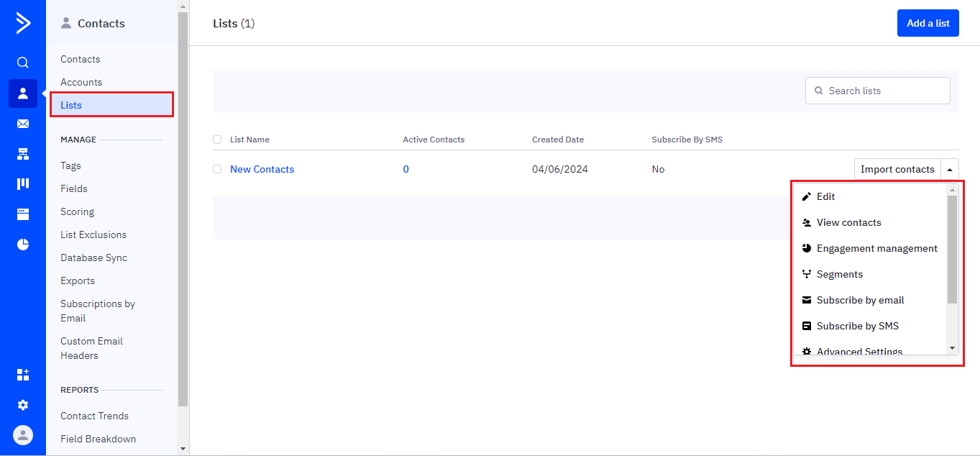Click the List Name column header

249,140
